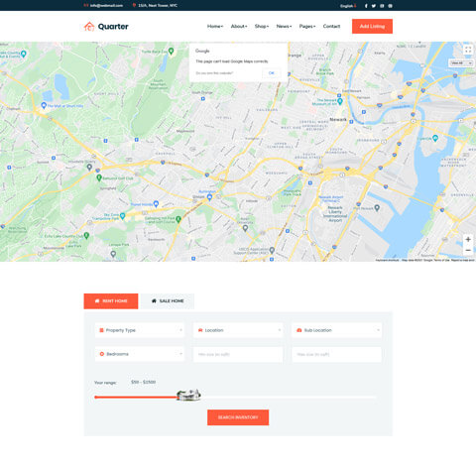Viewport: 476px width, 466px height.
Task: Open the Bedrooms dropdown
Action: [x=140, y=354]
